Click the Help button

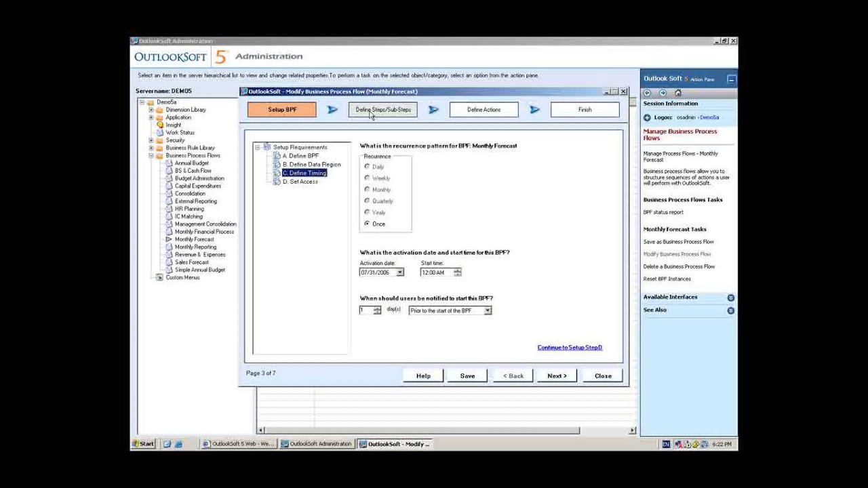tap(423, 376)
